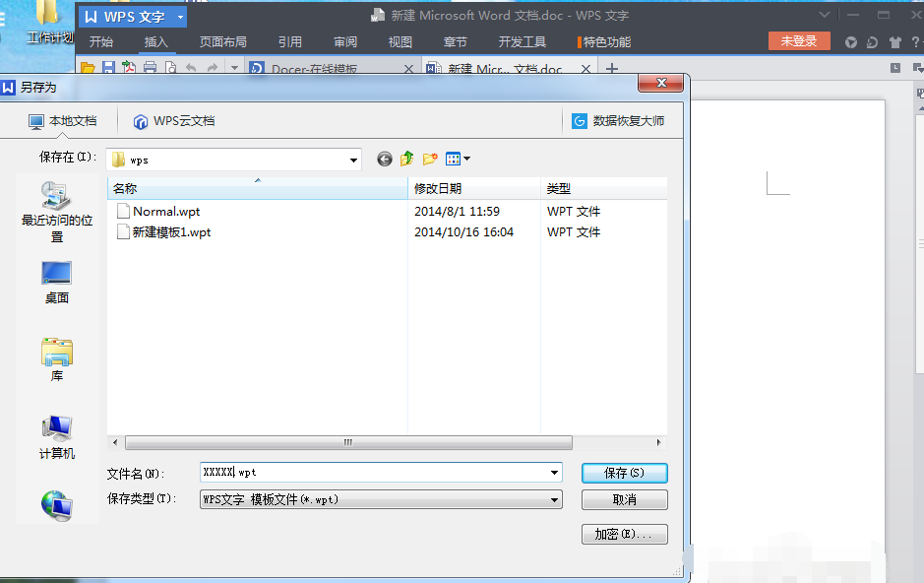Viewport: 924px width, 583px height.
Task: Click the Back navigation icon in the dialog
Action: (x=384, y=159)
